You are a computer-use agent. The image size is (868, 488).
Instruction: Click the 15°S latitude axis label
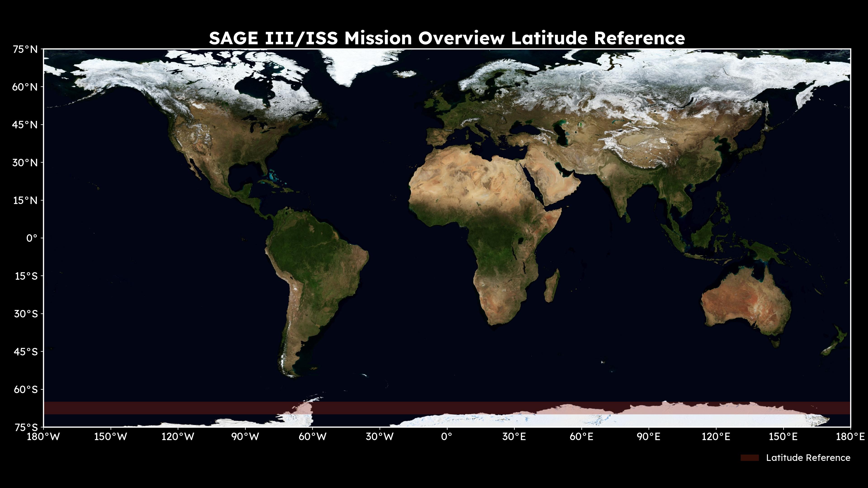click(x=26, y=276)
